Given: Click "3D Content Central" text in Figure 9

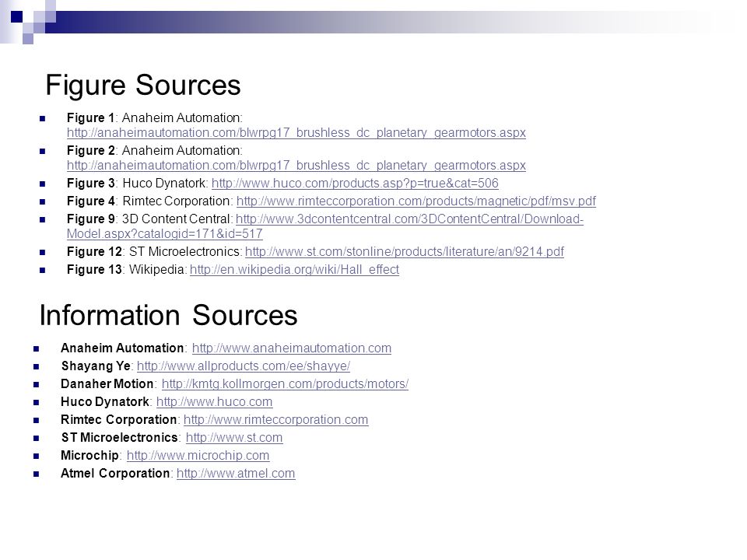Looking at the screenshot, I should click(177, 219).
